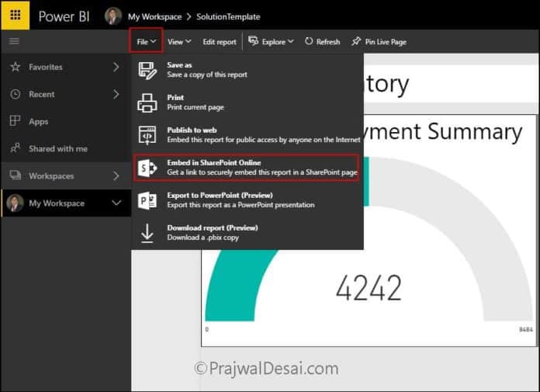Click the Save as floppy disk icon

click(x=147, y=71)
